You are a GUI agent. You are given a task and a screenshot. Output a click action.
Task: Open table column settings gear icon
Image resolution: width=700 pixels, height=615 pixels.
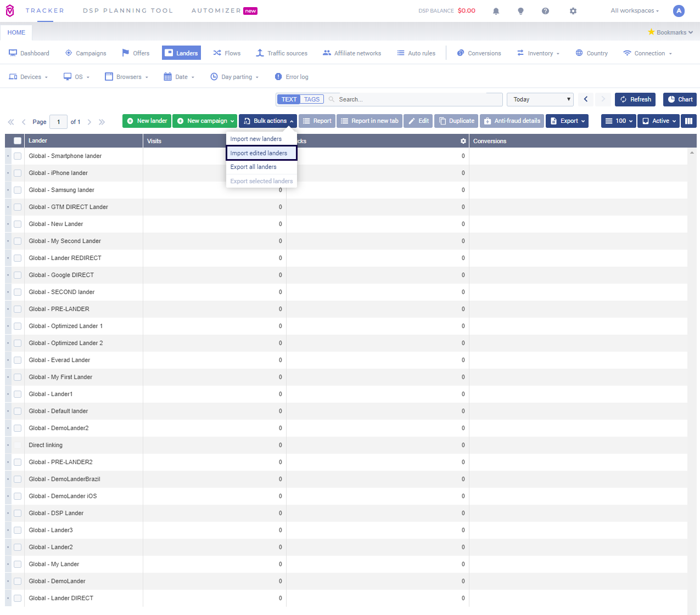click(463, 141)
